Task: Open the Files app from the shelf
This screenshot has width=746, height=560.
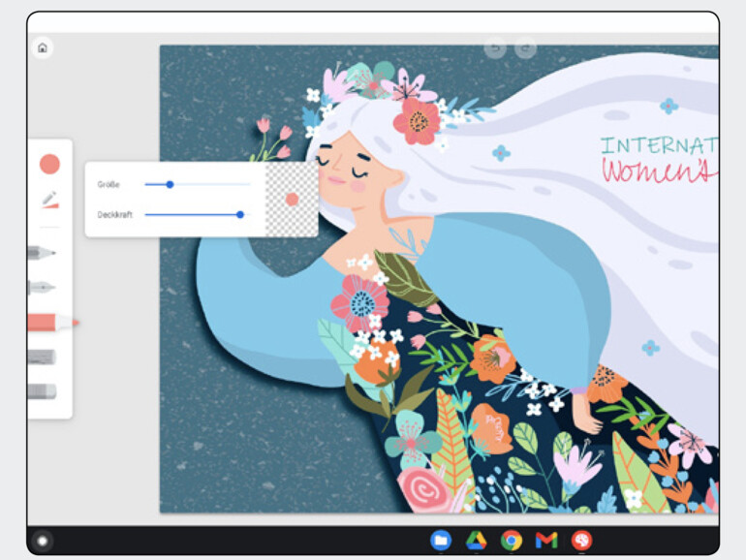Action: (441, 541)
